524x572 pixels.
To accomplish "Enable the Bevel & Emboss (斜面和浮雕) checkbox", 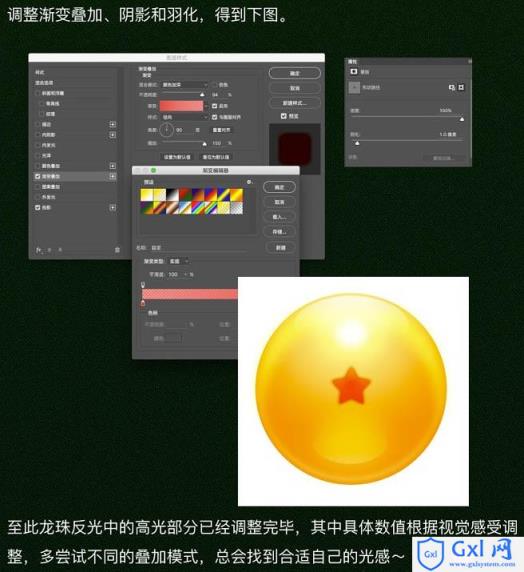I will coord(38,93).
